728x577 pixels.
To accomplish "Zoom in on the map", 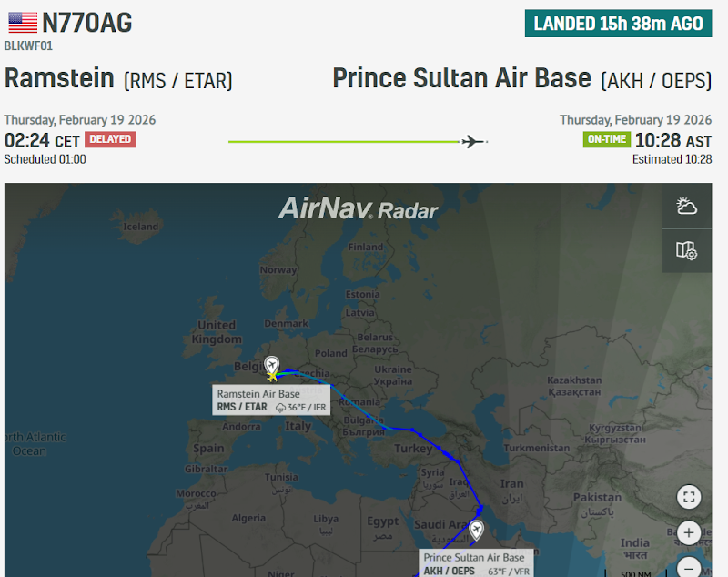I will tap(689, 533).
